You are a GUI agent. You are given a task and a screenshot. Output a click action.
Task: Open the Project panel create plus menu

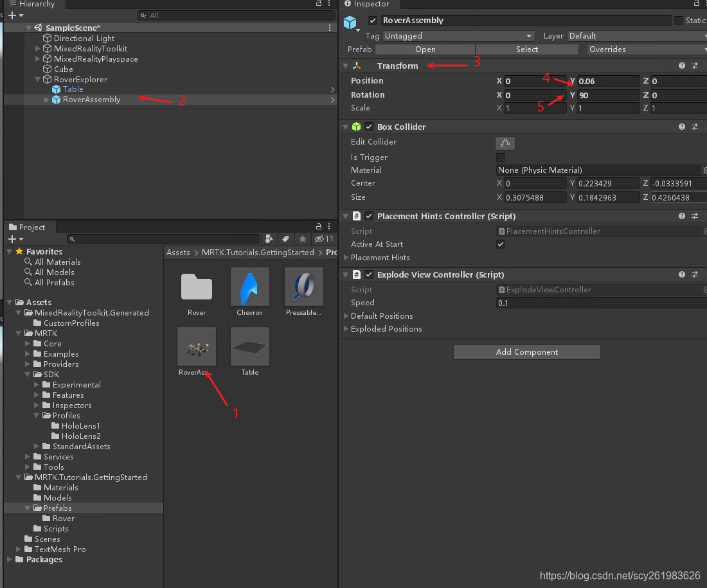coord(16,239)
